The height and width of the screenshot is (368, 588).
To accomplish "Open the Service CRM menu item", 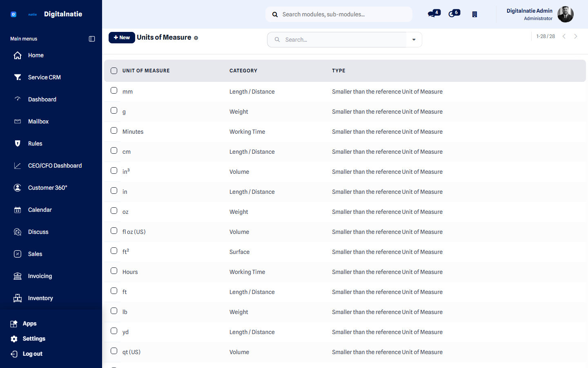I will [45, 77].
